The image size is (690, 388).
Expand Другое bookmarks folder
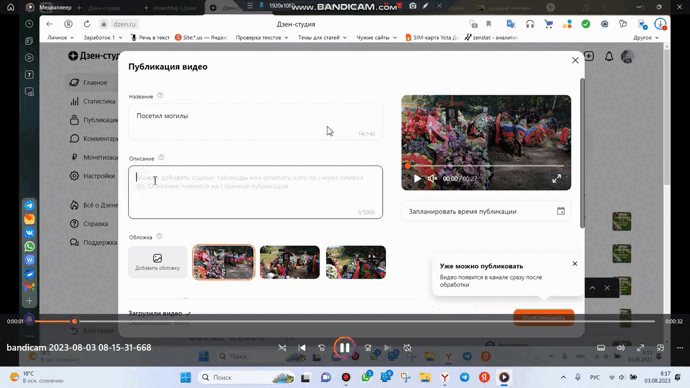(646, 37)
